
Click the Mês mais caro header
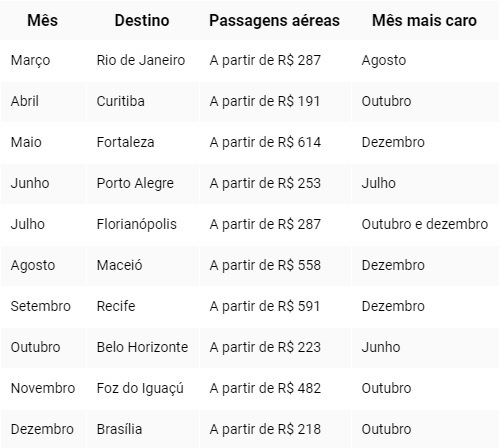424,20
